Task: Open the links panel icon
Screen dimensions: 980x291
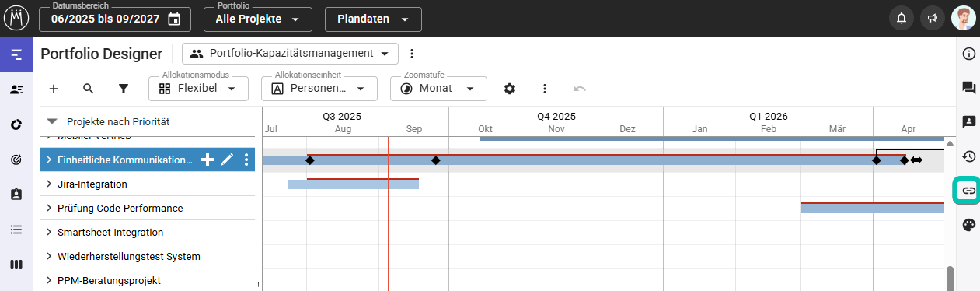Action: click(968, 190)
